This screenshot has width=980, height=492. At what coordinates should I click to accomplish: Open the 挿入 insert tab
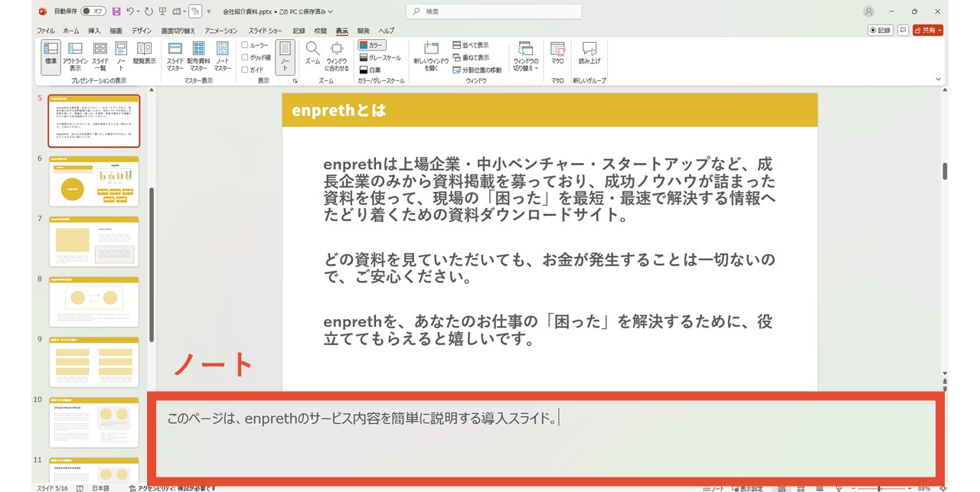click(94, 31)
